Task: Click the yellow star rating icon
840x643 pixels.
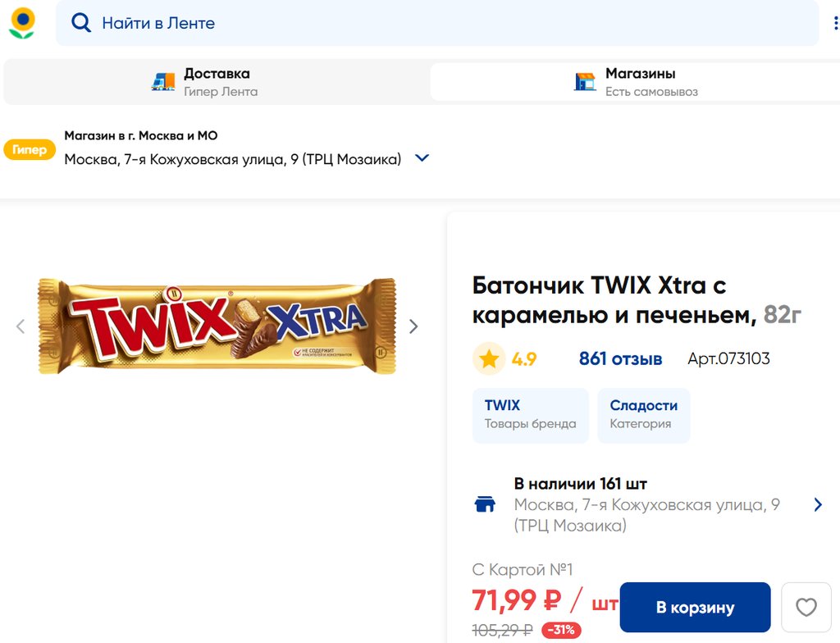Action: coord(489,358)
